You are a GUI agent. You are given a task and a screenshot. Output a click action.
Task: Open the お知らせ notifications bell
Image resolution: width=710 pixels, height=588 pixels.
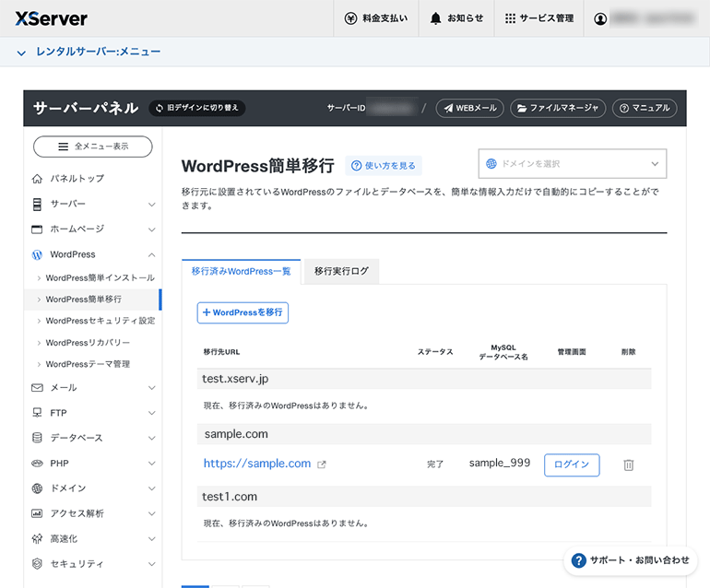tap(456, 18)
